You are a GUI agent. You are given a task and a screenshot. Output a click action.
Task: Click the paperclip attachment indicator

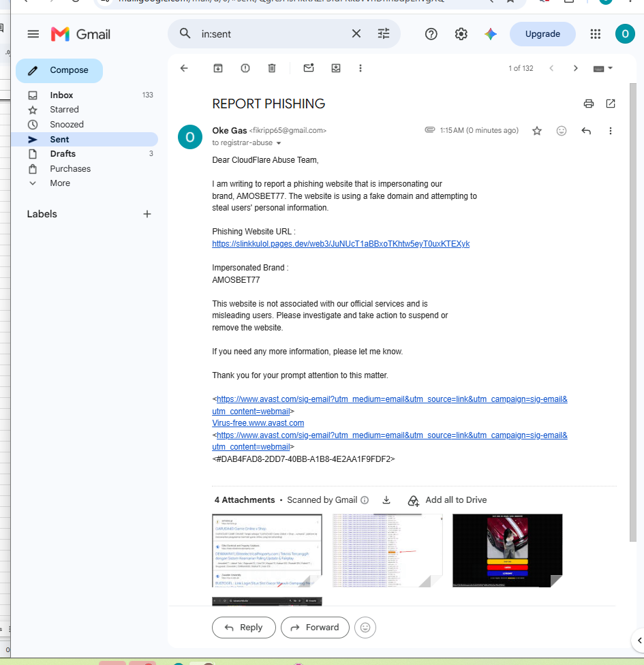430,129
